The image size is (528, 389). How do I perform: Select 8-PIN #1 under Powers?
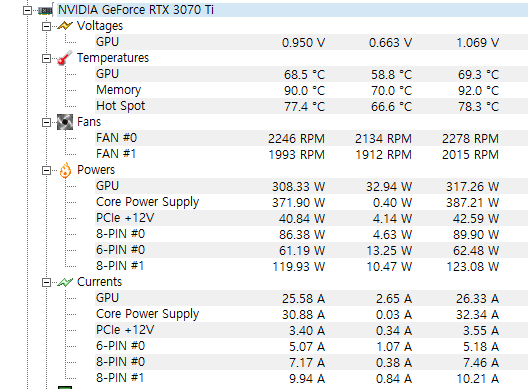click(120, 266)
